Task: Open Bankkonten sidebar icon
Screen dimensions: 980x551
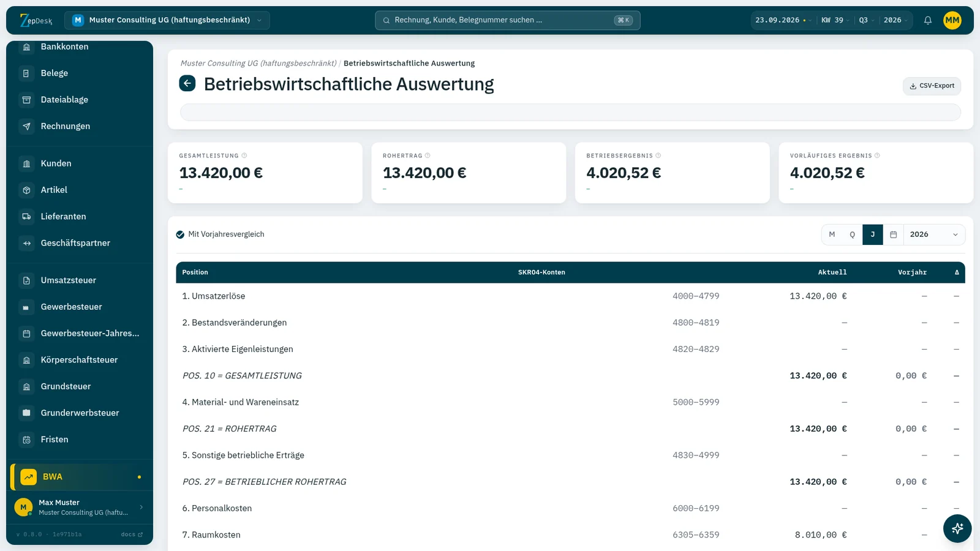Action: click(x=26, y=47)
